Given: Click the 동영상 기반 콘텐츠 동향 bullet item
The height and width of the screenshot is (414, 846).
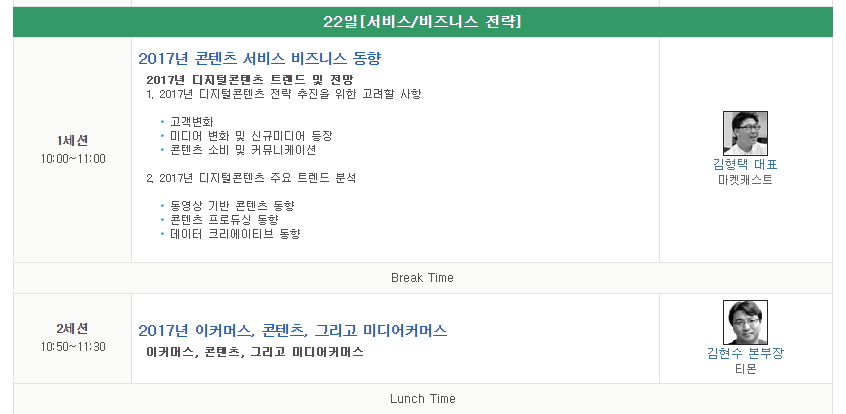Looking at the screenshot, I should 233,206.
